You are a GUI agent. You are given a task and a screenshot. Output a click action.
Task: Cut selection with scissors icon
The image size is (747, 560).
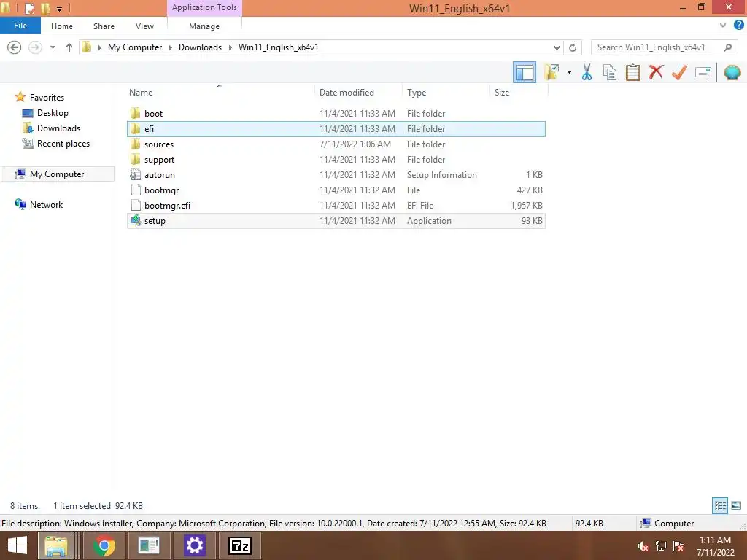587,72
